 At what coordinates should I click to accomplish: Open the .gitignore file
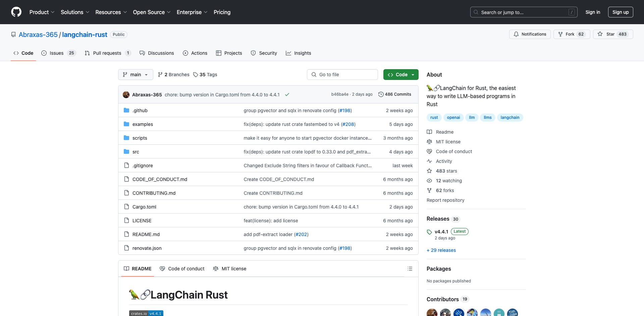coord(143,166)
